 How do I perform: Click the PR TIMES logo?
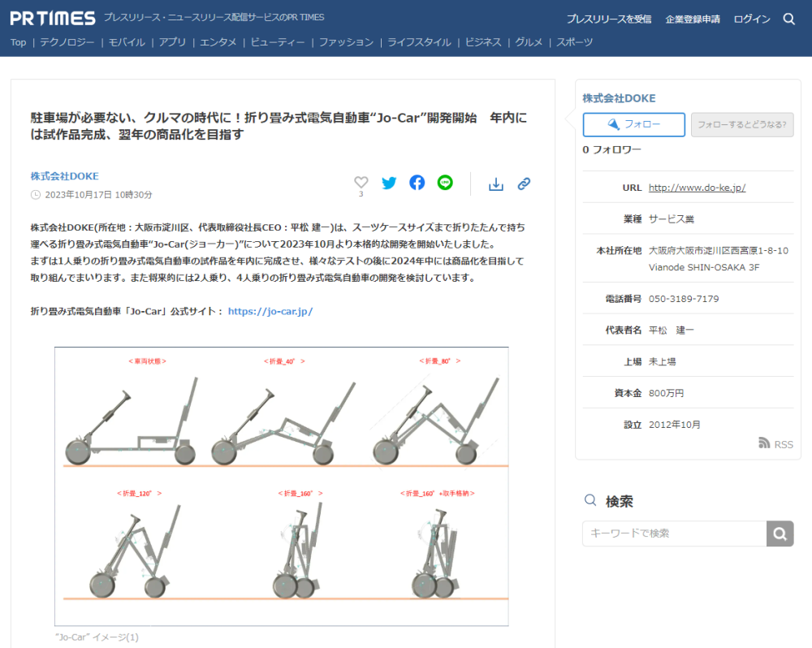pyautogui.click(x=52, y=18)
